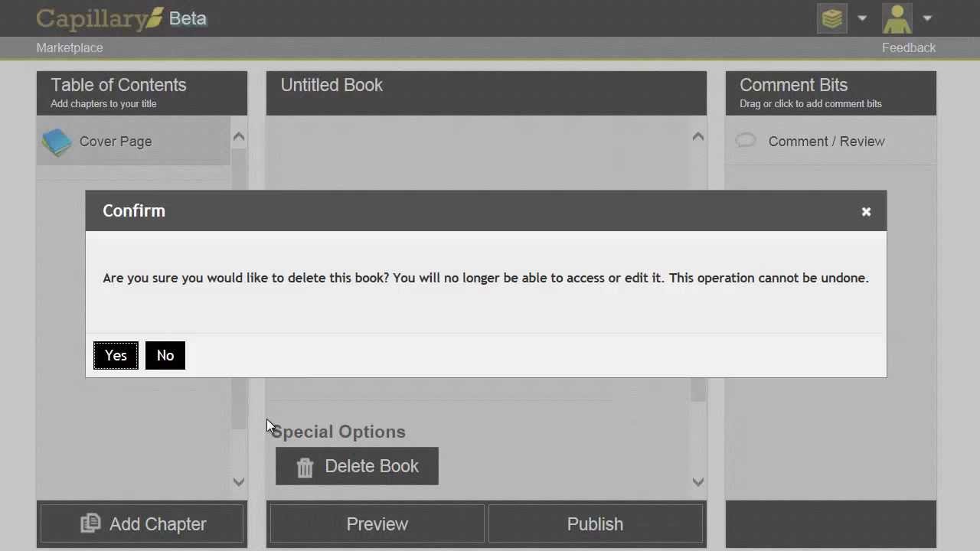Click the speech bubble comment icon
980x551 pixels.
pyautogui.click(x=746, y=141)
